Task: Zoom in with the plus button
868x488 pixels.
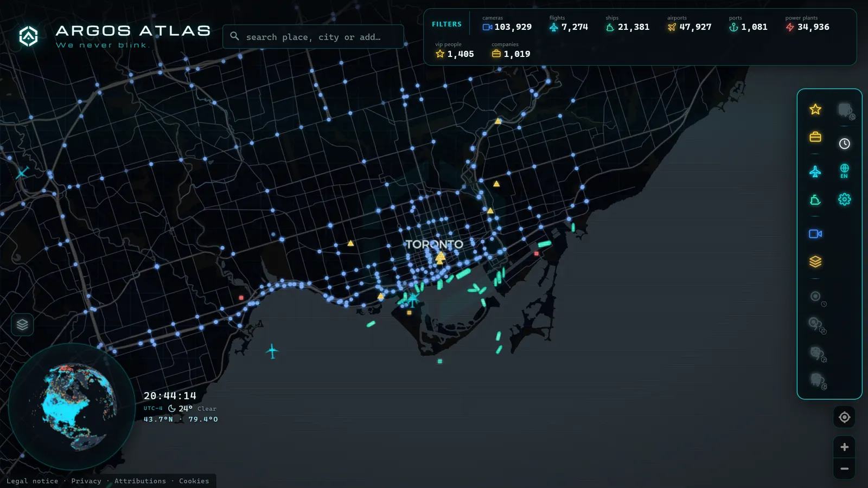Action: pos(844,447)
